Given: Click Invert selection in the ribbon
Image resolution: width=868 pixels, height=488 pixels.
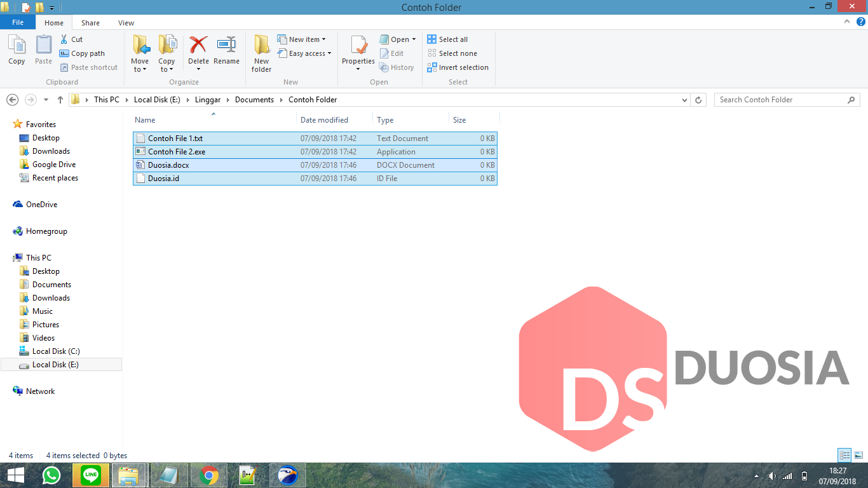Looking at the screenshot, I should 458,67.
